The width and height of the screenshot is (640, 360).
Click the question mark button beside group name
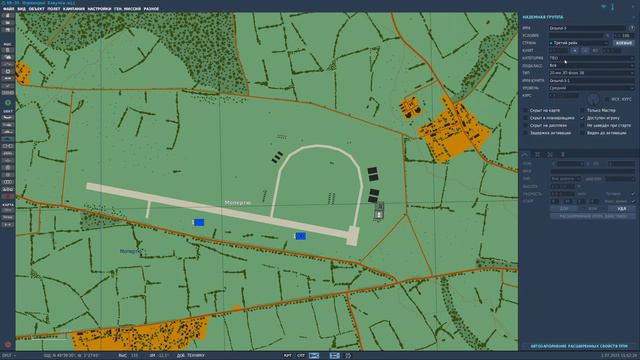pos(632,28)
